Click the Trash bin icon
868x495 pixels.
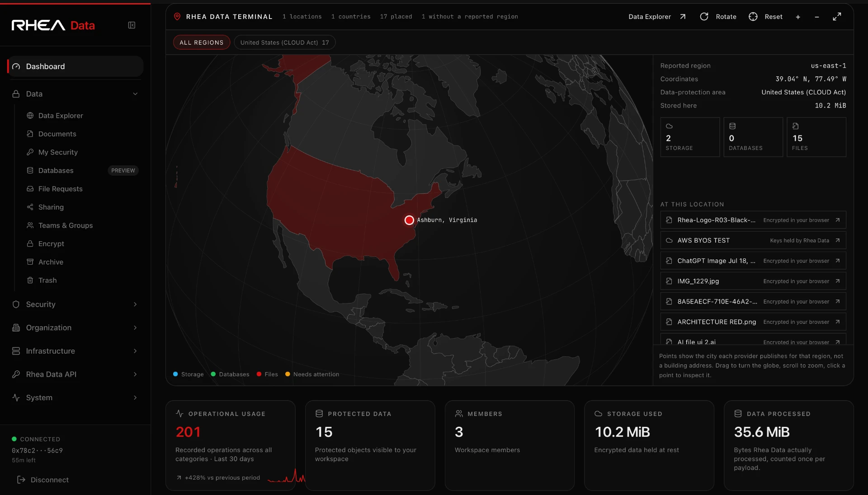30,280
